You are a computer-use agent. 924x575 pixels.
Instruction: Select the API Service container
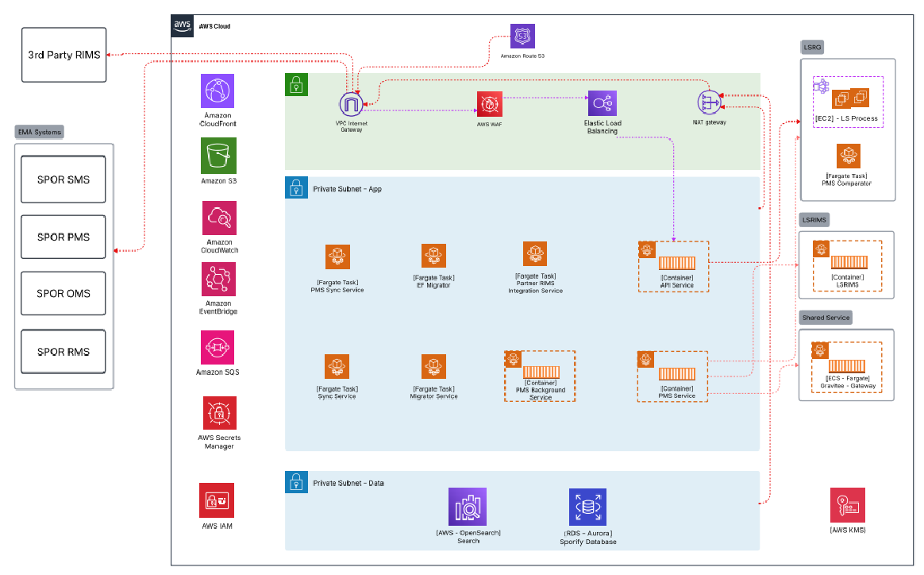pos(674,267)
